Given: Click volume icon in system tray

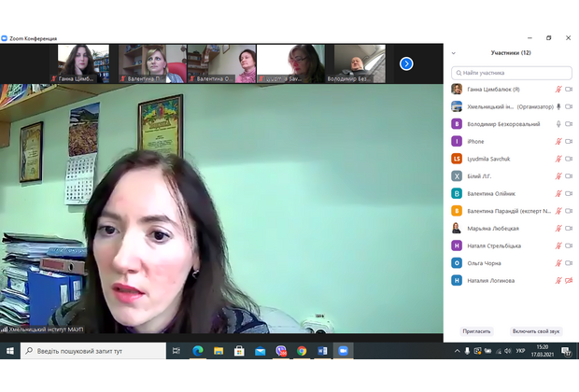Looking at the screenshot, I should point(508,351).
